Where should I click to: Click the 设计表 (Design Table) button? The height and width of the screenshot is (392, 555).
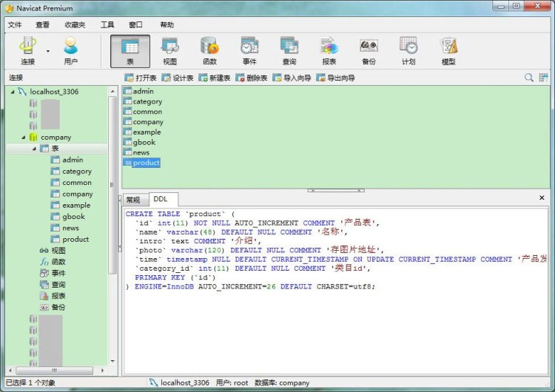pos(178,78)
